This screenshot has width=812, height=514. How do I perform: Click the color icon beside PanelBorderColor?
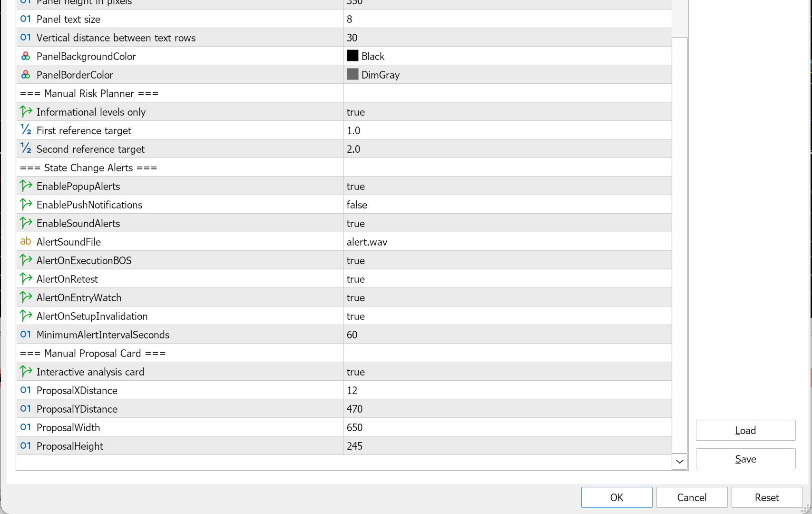(x=26, y=75)
